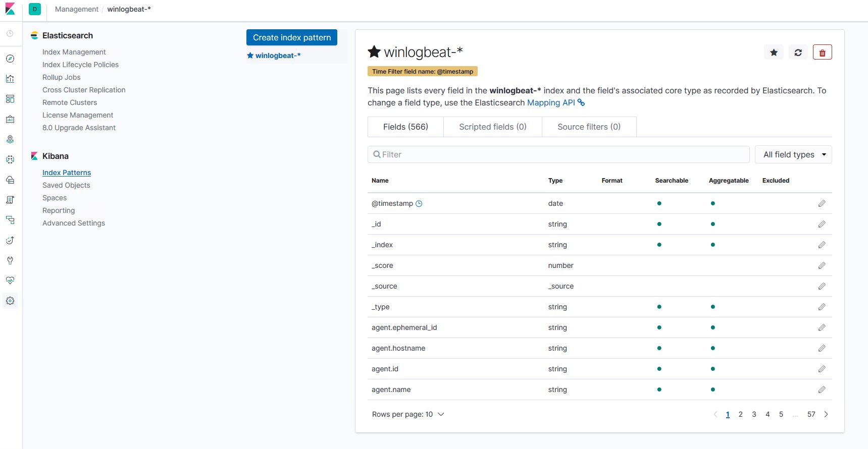Edit the _index field pencil
The height and width of the screenshot is (449, 868).
822,245
